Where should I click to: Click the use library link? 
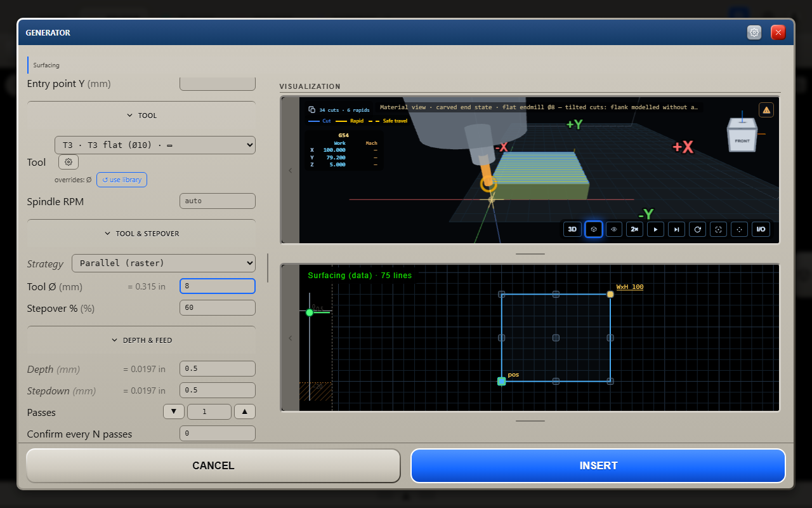coord(122,180)
